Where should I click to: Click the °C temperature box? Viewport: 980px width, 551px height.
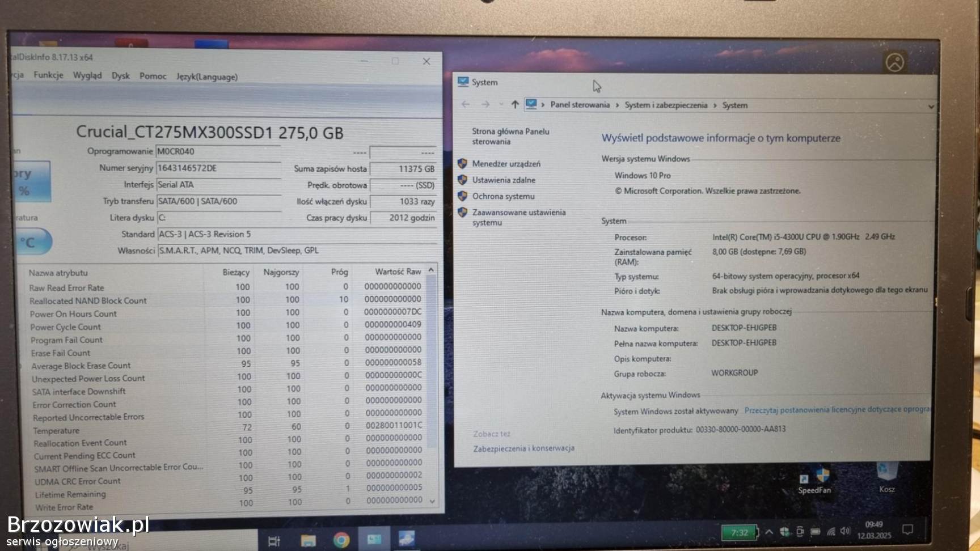32,242
